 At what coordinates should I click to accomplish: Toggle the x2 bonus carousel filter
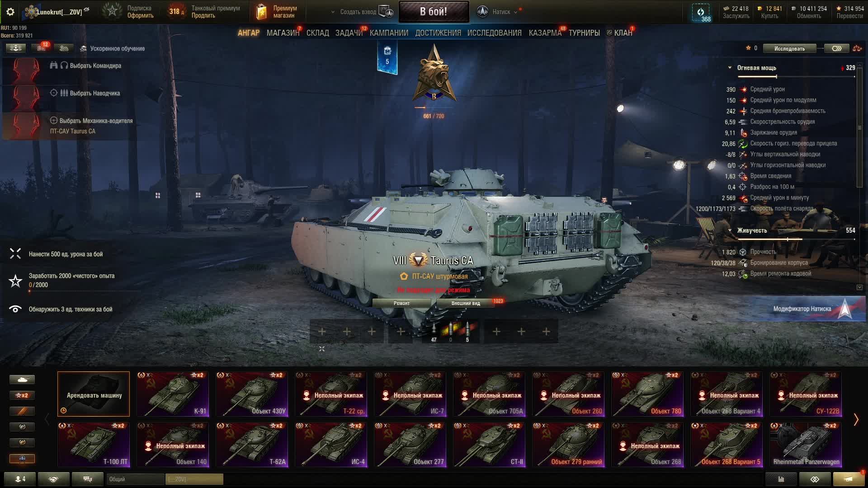pyautogui.click(x=22, y=395)
